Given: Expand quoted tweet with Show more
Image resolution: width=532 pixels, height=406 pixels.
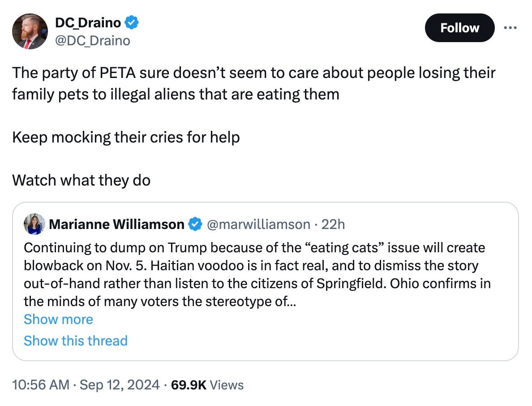Looking at the screenshot, I should (58, 319).
